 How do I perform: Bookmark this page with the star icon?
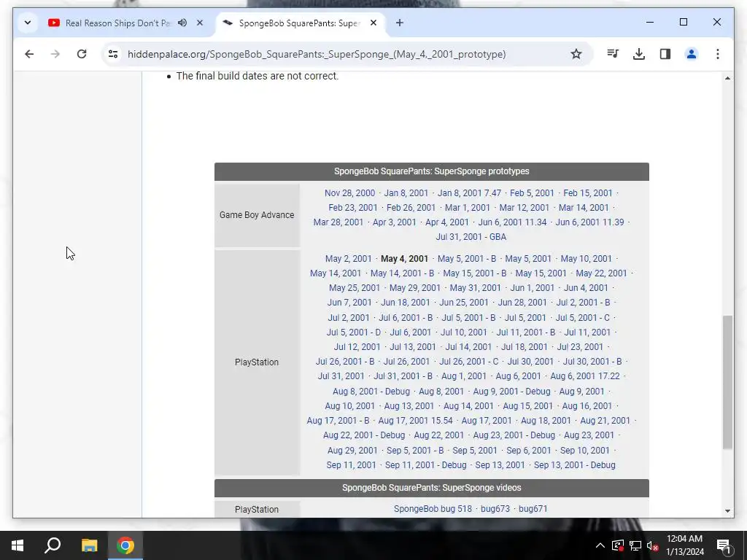(576, 54)
